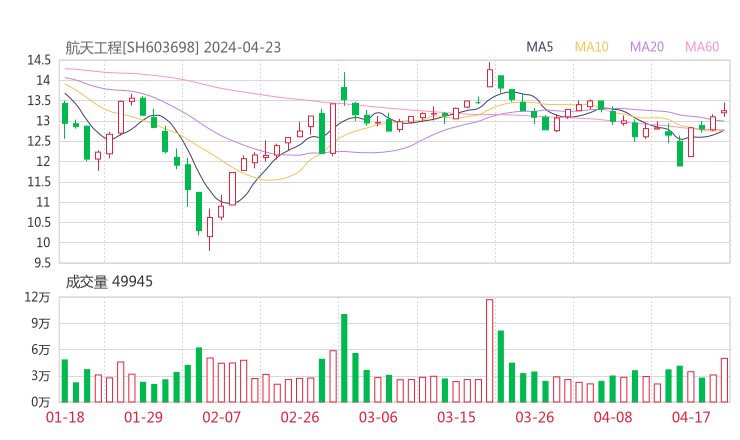The height and width of the screenshot is (440, 740).
Task: Select the MA10 legend label
Action: click(x=591, y=47)
